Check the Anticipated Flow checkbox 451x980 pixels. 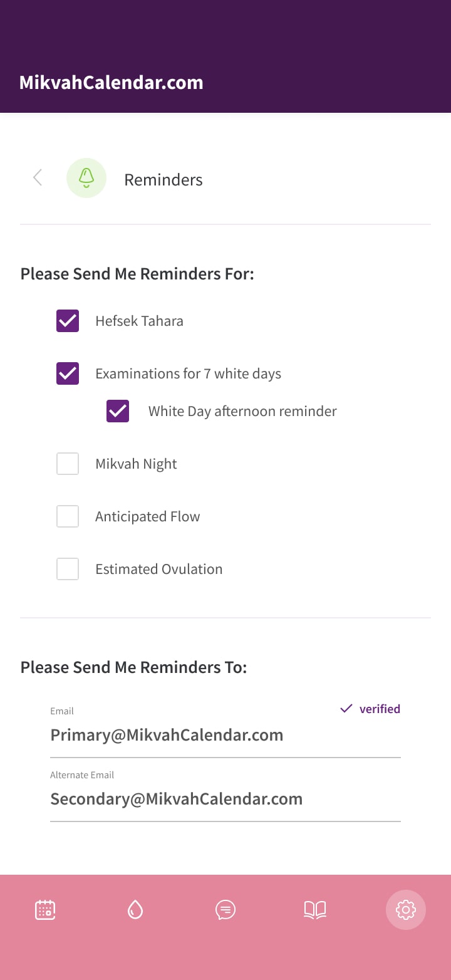68,516
